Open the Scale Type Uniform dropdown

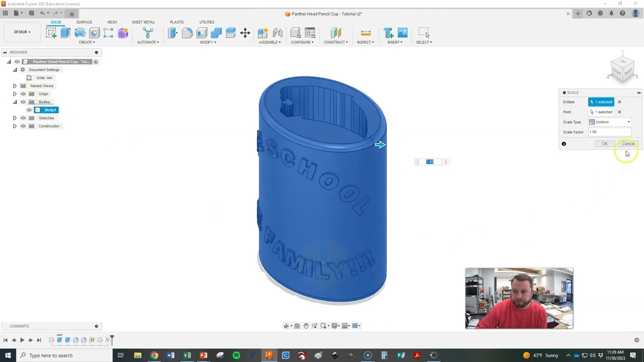[x=610, y=122]
